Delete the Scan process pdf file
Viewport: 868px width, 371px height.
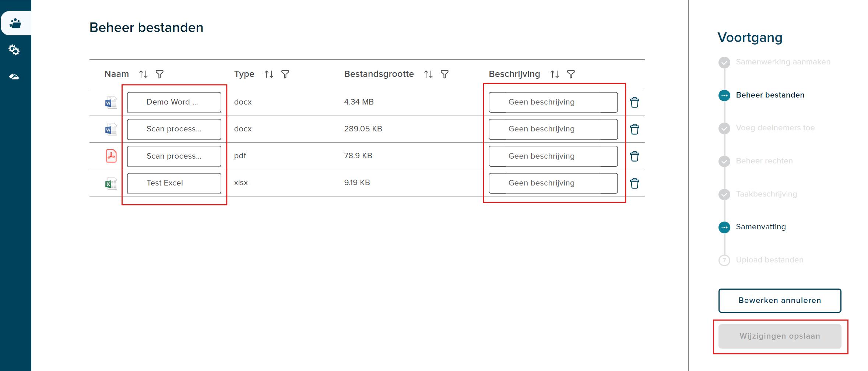635,156
